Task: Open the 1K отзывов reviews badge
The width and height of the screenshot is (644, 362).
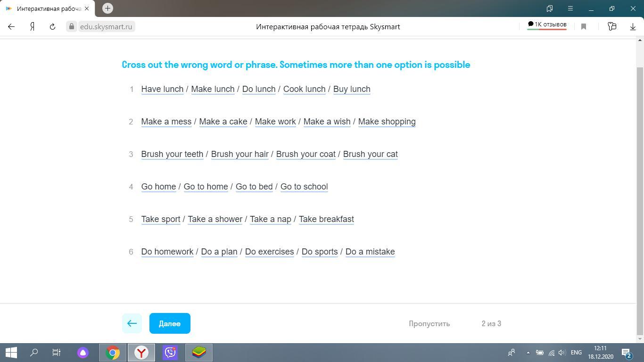Action: pyautogui.click(x=547, y=25)
